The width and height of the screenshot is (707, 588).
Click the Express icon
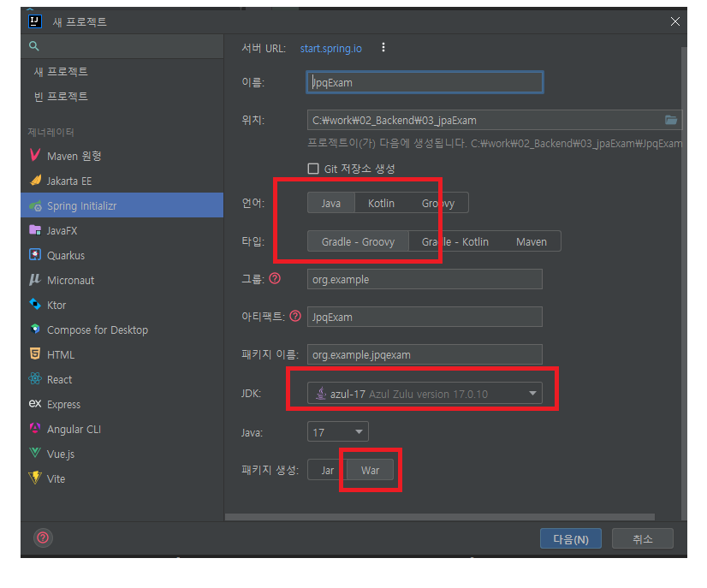pyautogui.click(x=35, y=404)
